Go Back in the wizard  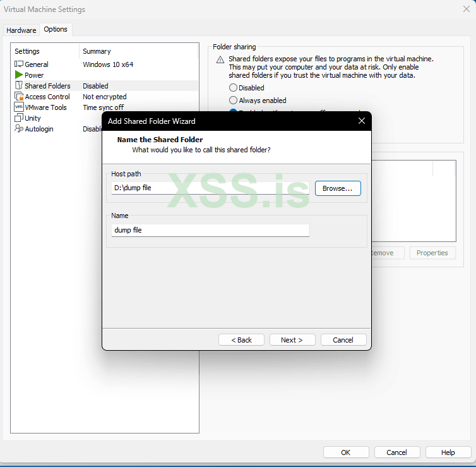(x=241, y=340)
